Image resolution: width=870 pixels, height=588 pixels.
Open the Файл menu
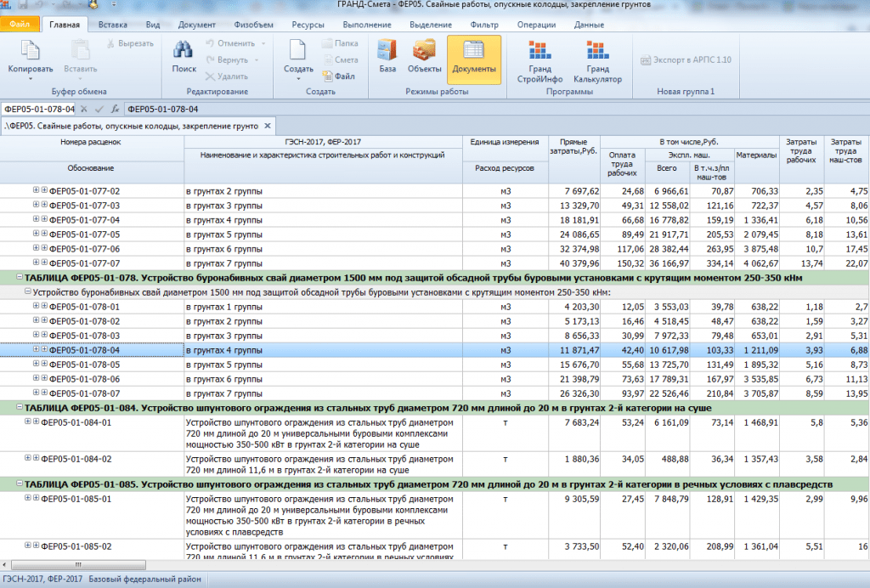pos(20,24)
